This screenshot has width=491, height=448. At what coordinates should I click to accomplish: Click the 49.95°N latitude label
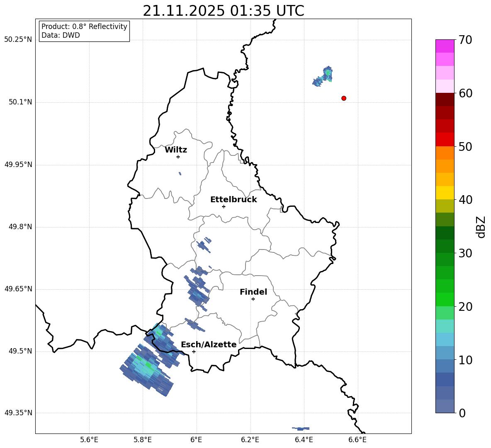tap(18, 164)
